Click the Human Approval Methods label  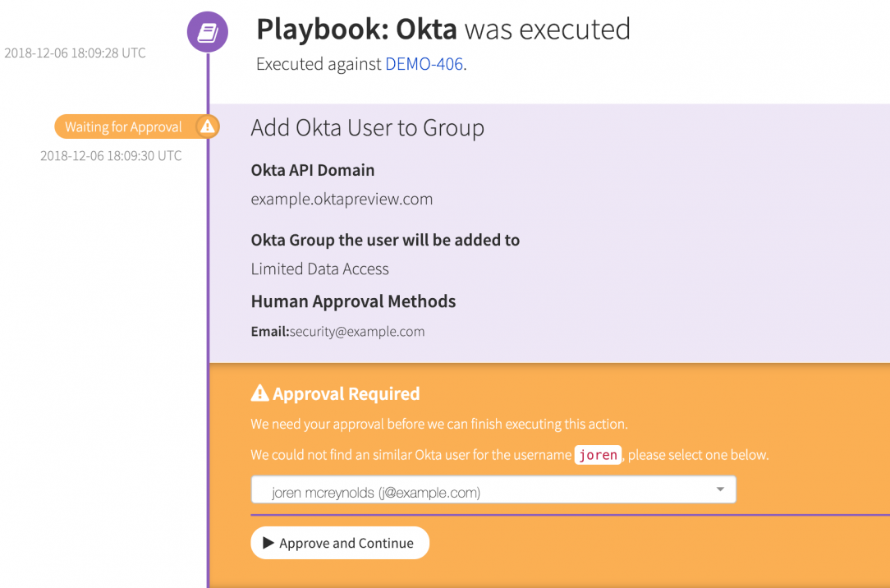coord(353,301)
